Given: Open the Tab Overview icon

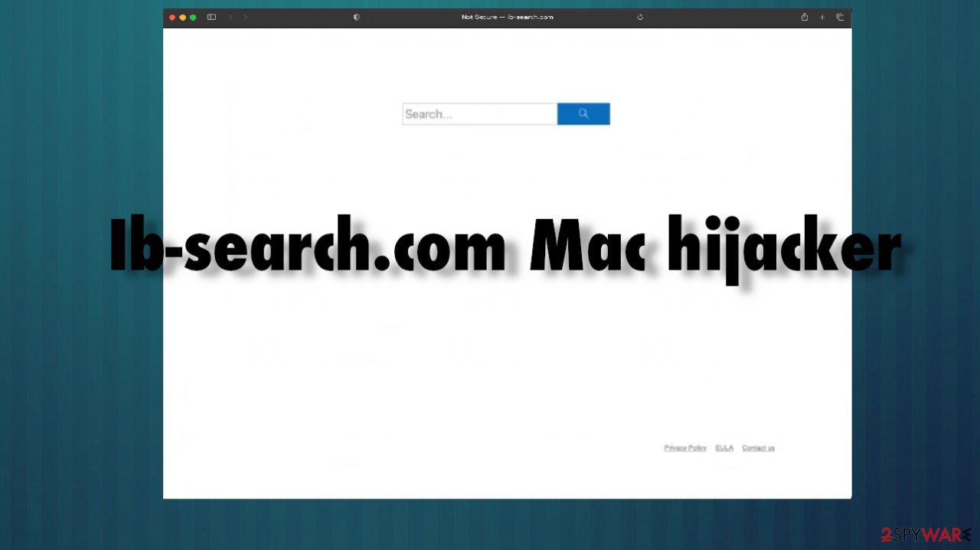Looking at the screenshot, I should [840, 17].
